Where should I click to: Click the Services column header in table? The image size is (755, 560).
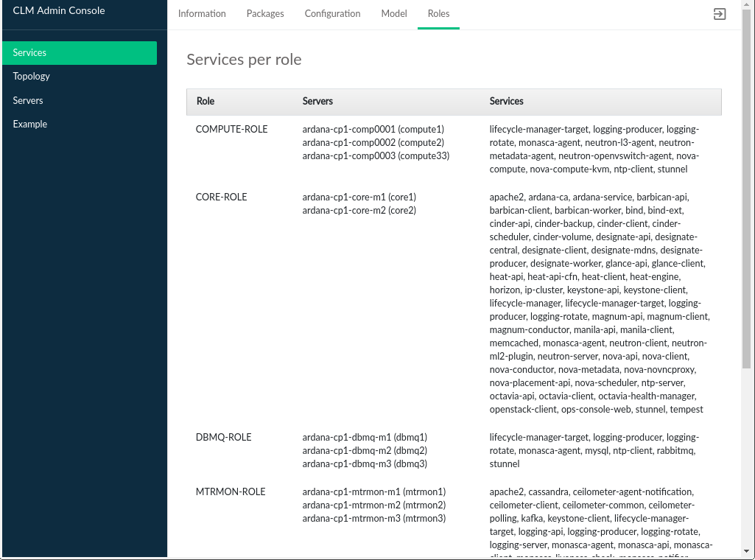(x=506, y=102)
